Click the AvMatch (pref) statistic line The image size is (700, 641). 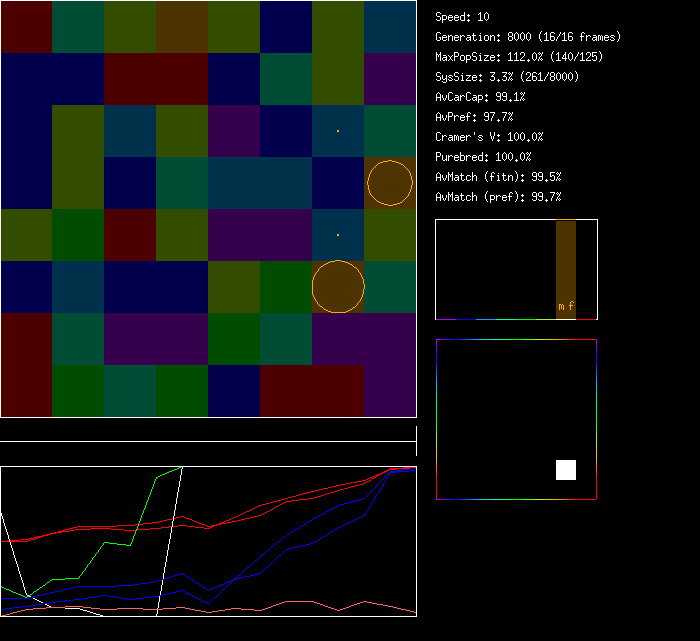[x=497, y=197]
